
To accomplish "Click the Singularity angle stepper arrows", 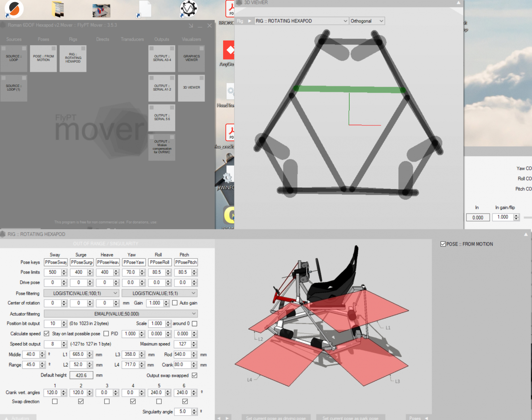I will [x=195, y=411].
